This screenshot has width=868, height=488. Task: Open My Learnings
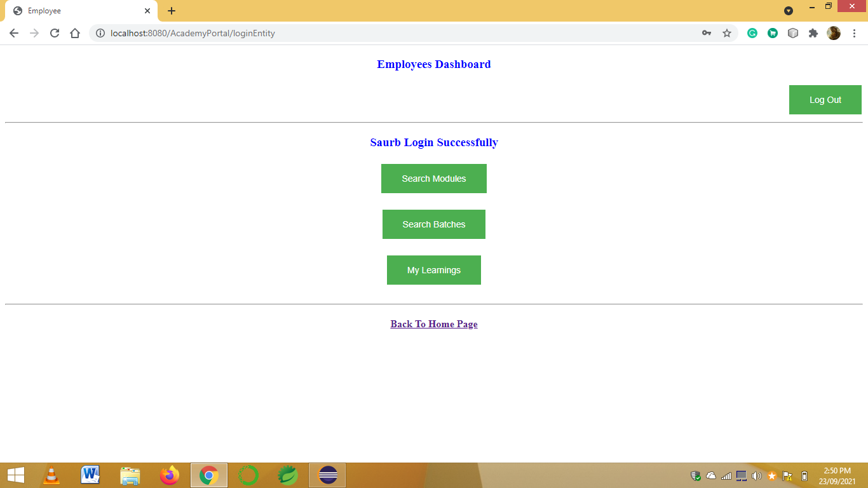pos(434,270)
